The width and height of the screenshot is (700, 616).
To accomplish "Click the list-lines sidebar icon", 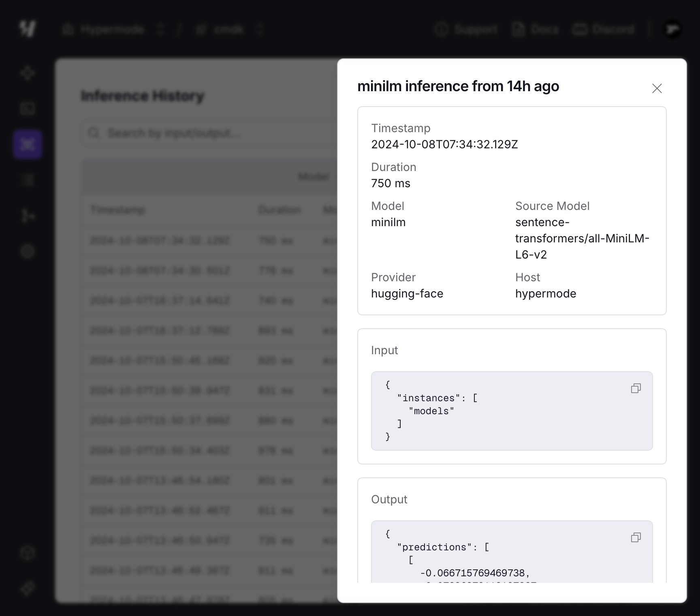I will click(x=28, y=180).
